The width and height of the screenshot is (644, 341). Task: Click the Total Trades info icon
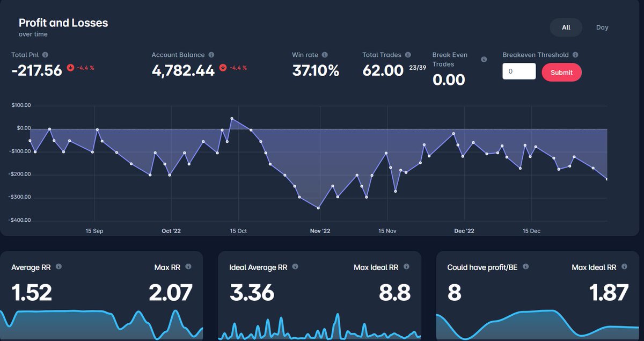pos(408,55)
